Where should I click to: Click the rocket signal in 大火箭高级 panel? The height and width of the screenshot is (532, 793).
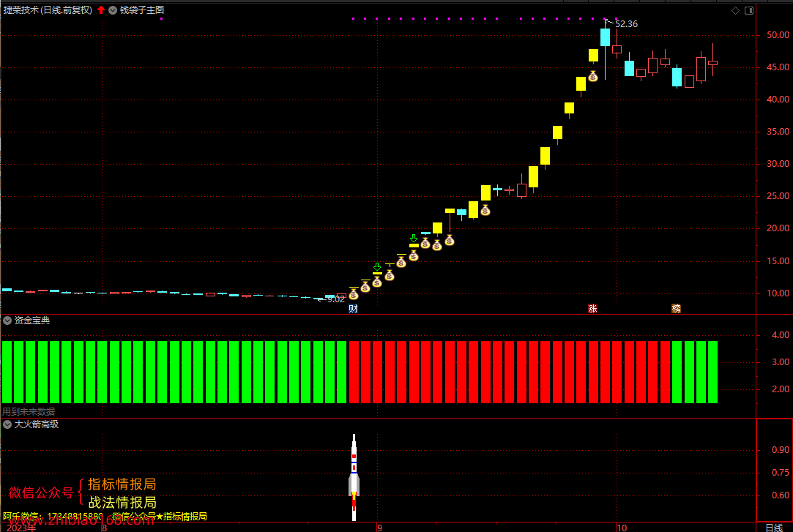click(354, 477)
